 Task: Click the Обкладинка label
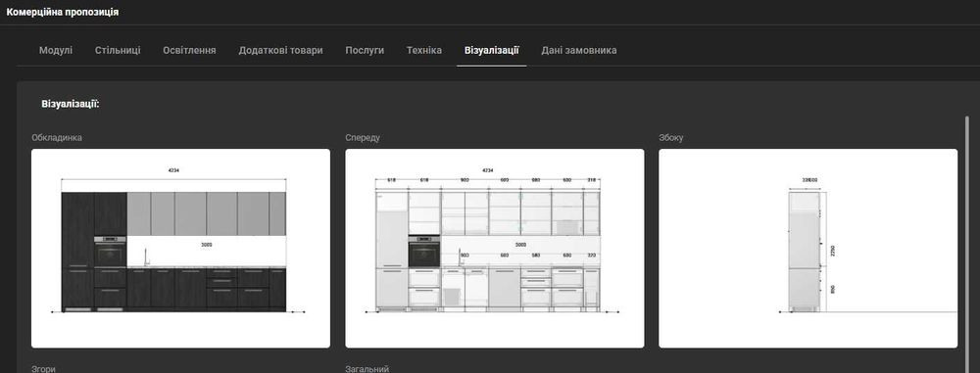tap(57, 137)
